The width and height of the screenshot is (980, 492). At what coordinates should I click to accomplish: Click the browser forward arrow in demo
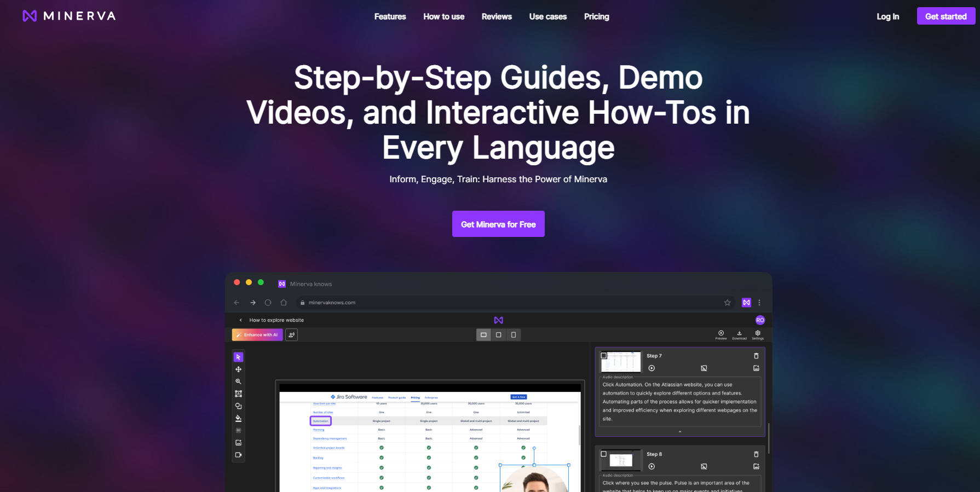click(x=253, y=303)
